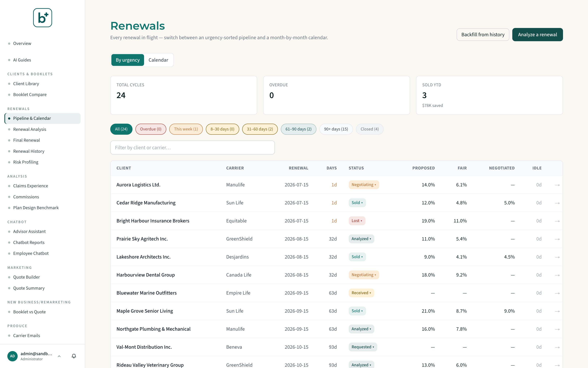Screen dimensions: 588x368
Task: Open the Prairie Sky Agritech row arrow
Action: [557, 239]
